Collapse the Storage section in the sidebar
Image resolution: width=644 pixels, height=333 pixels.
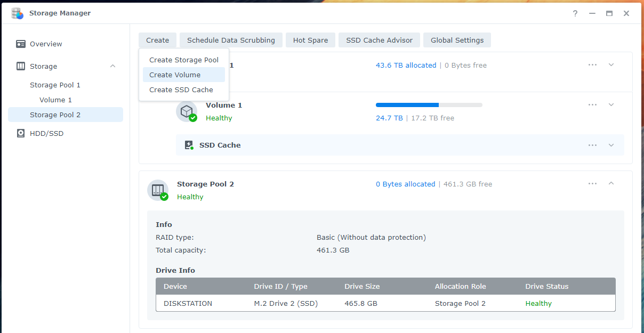(x=112, y=66)
